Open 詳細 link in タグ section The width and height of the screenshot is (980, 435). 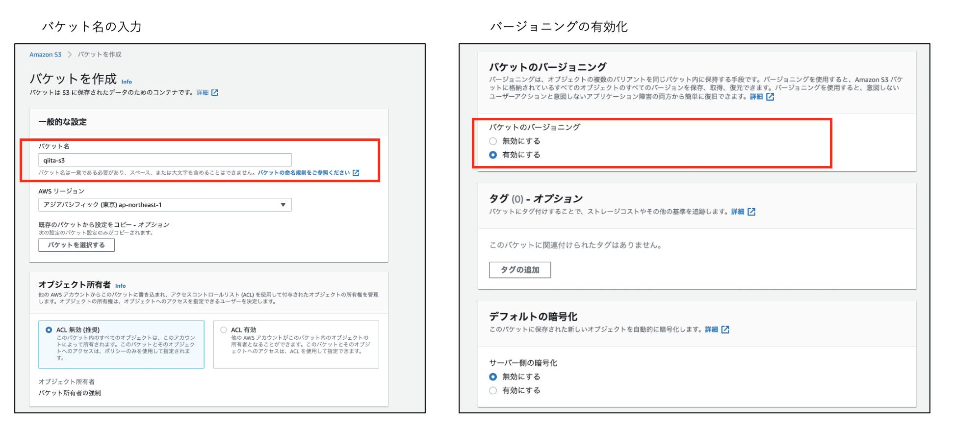click(738, 212)
